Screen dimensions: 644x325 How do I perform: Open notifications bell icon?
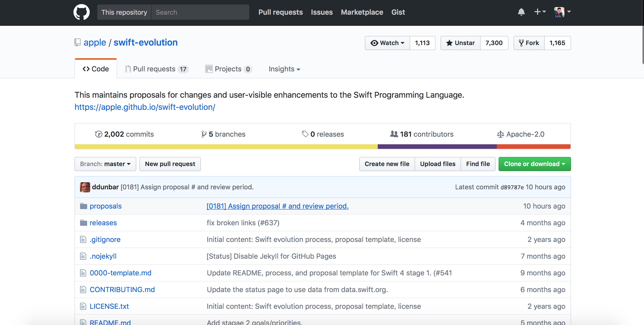(521, 12)
